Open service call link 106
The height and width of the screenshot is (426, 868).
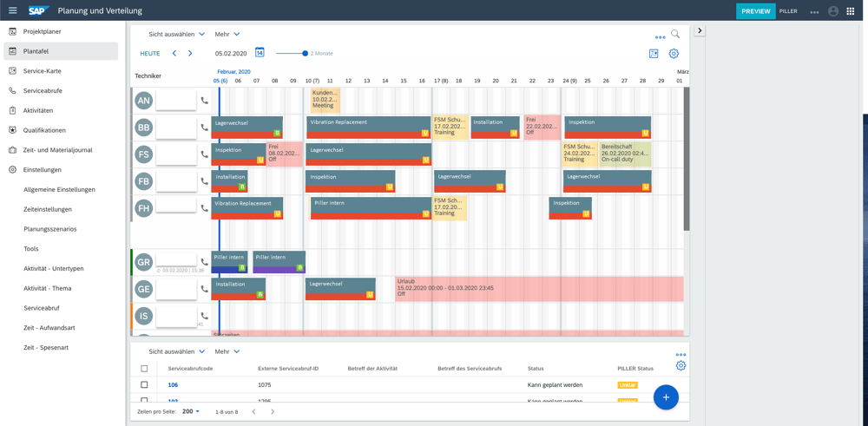pos(173,385)
